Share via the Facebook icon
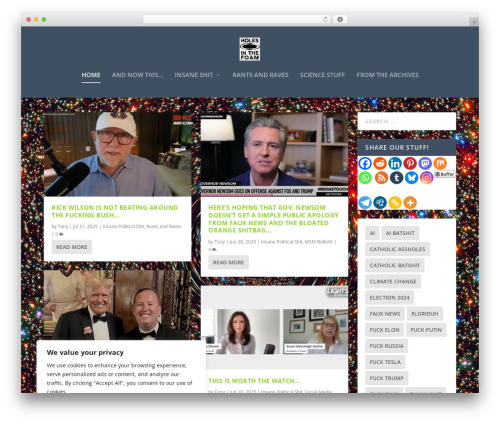Screen dimensions: 500x423 coord(365,163)
